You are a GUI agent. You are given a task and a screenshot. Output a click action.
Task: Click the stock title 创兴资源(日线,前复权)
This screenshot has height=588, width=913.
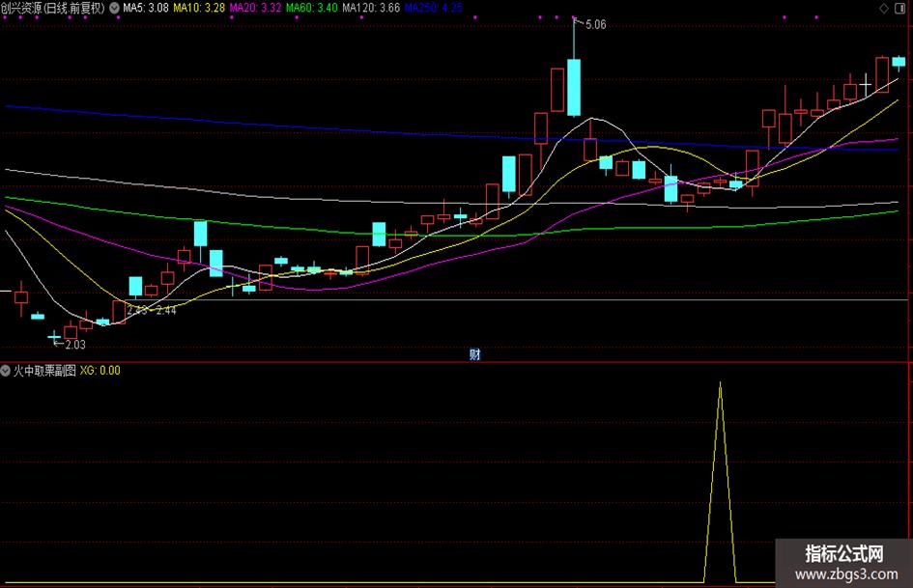click(53, 8)
